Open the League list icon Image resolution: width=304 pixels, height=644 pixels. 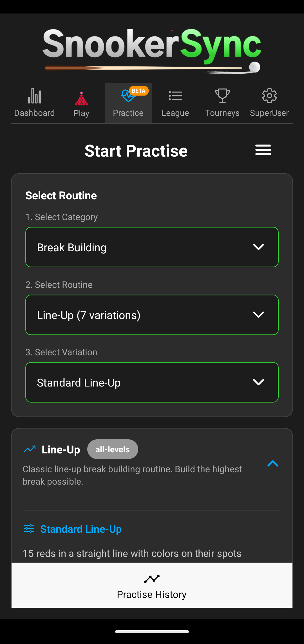175,96
